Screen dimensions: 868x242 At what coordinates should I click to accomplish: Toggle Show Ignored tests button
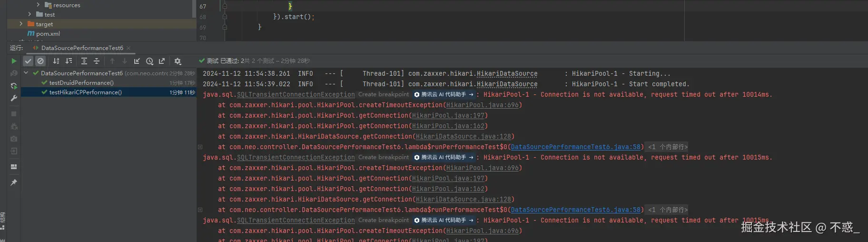tap(40, 61)
